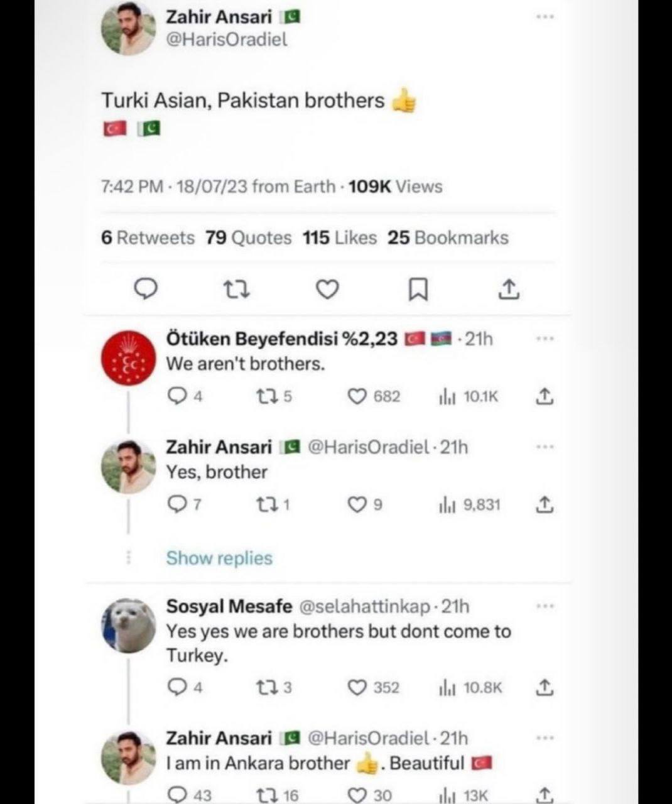Like the "We aren't brothers." reply
The height and width of the screenshot is (804, 672).
[x=357, y=397]
